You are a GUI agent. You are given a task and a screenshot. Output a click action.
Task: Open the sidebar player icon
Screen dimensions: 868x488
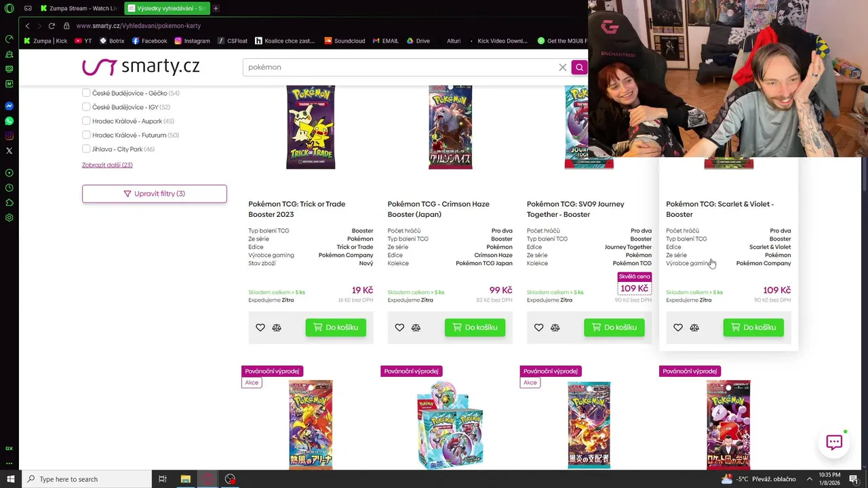point(9,173)
